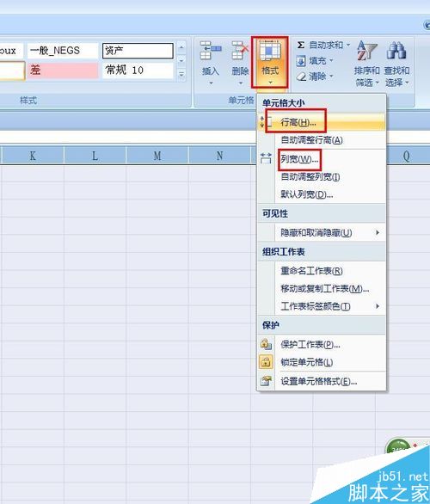Expand the cell styles gallery More button
Image resolution: width=430 pixels, height=504 pixels.
tap(181, 75)
